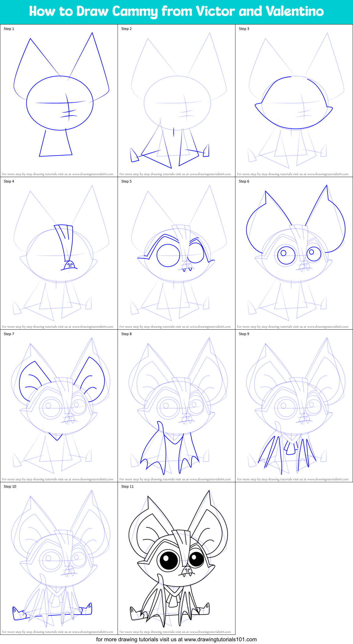The width and height of the screenshot is (353, 644).
Task: Click the title 'How to Draw Cammy from Victor and Valentino'
Action: point(176,12)
